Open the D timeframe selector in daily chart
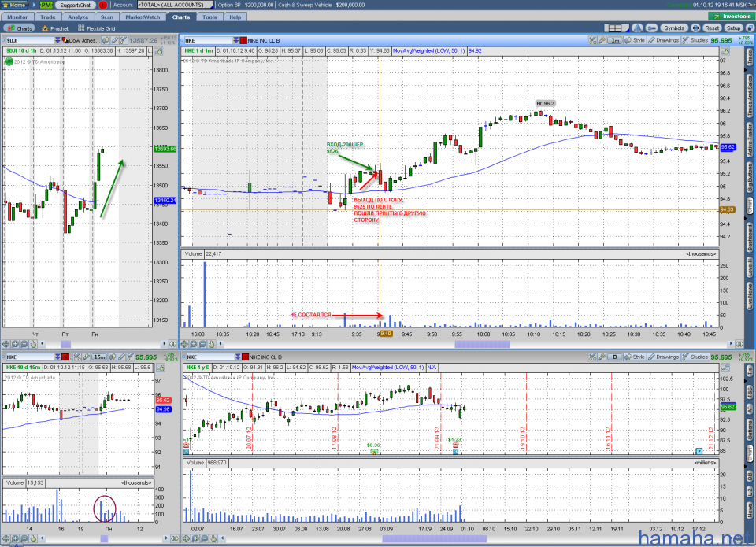 615,357
